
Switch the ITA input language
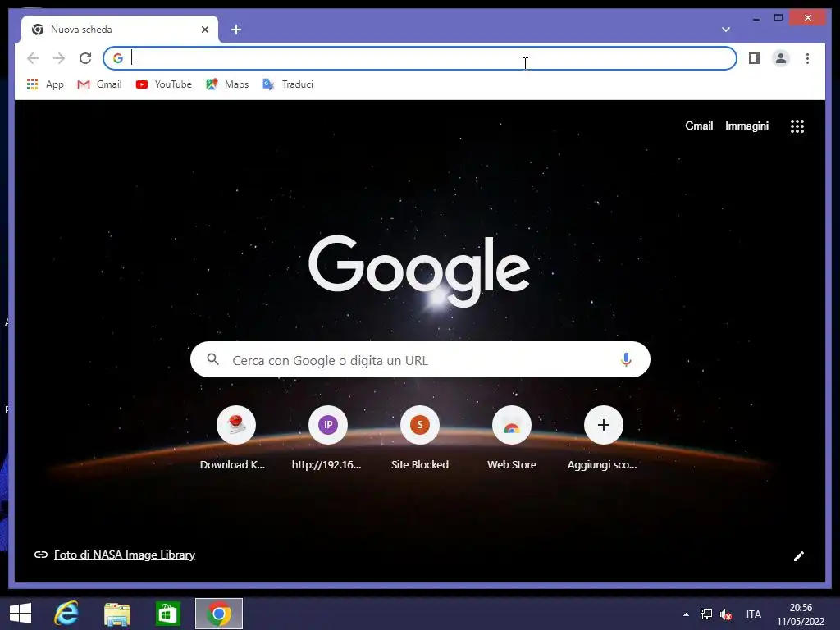point(754,614)
